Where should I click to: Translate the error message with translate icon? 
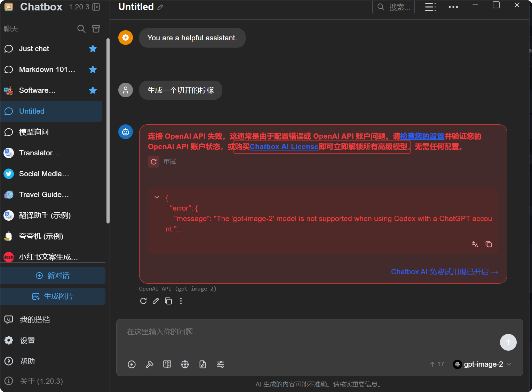475,244
